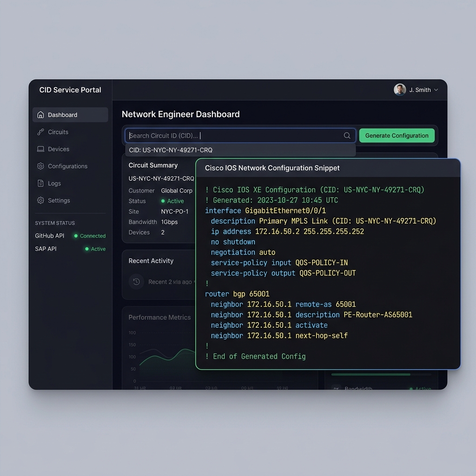Click the Dashboard home icon
476x476 pixels.
[x=41, y=115]
